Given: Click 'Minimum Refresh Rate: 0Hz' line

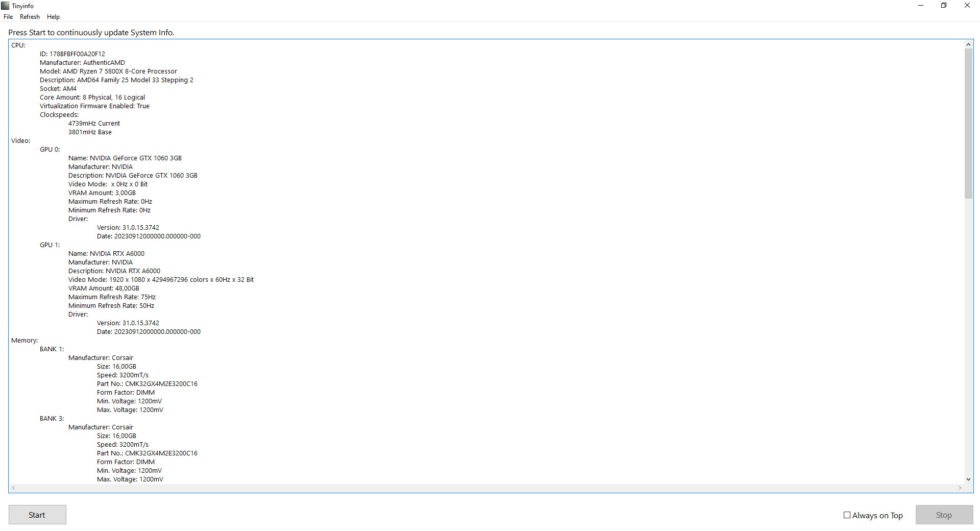Looking at the screenshot, I should point(109,210).
